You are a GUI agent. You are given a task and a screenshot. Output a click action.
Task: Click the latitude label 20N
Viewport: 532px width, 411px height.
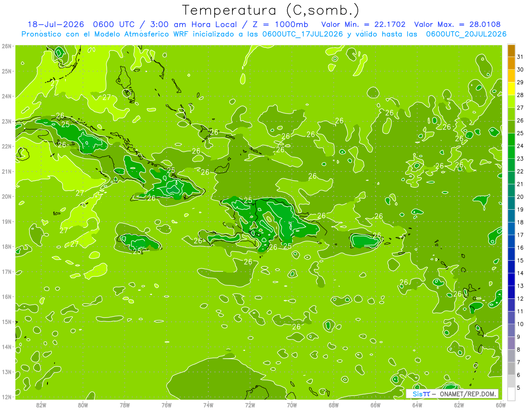click(6, 196)
